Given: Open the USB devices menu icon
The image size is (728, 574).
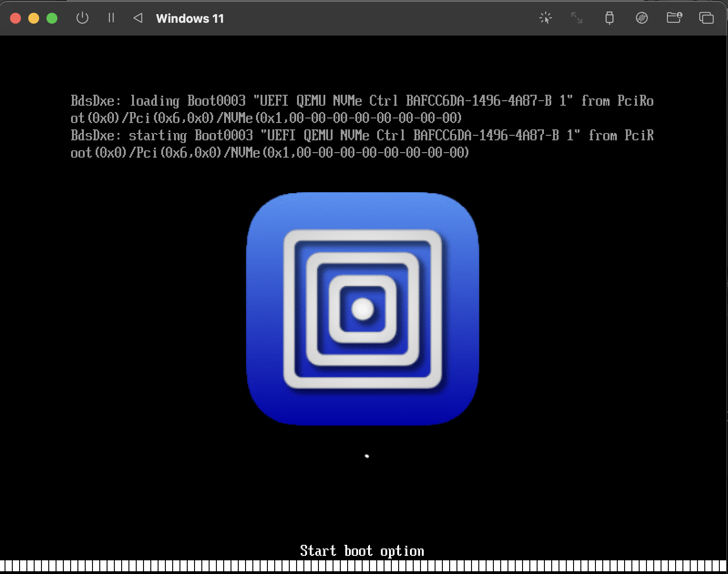Looking at the screenshot, I should point(609,18).
